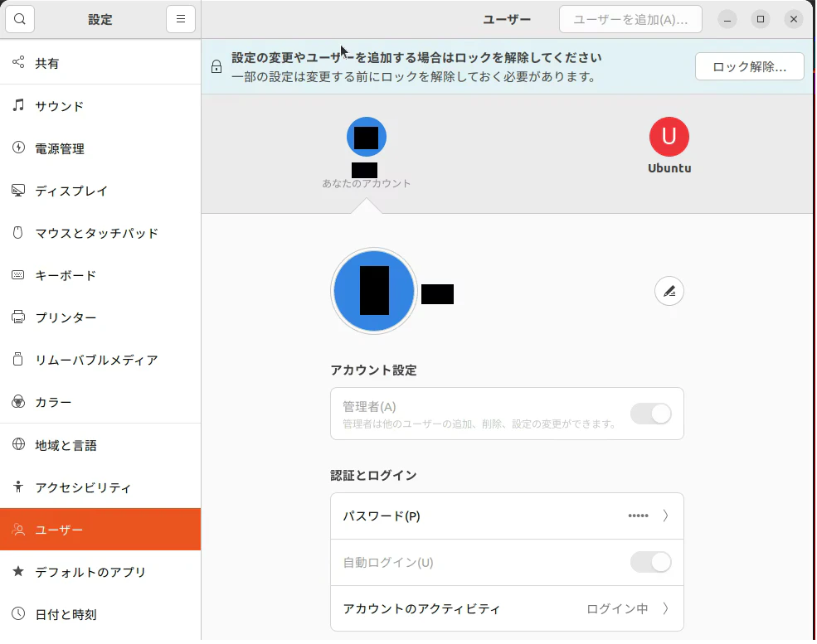Click the mouse icon for マウスとタッチパッド
The image size is (817, 644).
(x=18, y=232)
